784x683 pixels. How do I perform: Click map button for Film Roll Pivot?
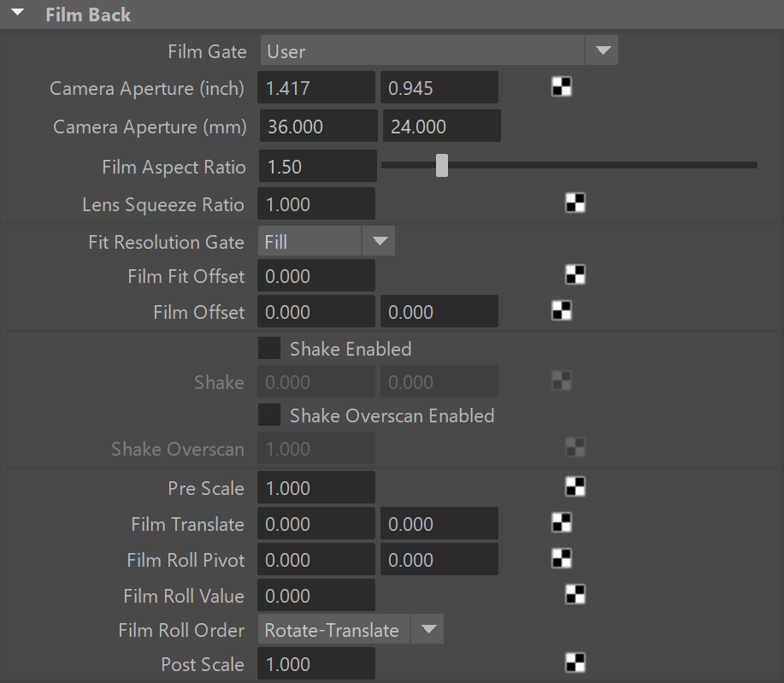[x=562, y=558]
